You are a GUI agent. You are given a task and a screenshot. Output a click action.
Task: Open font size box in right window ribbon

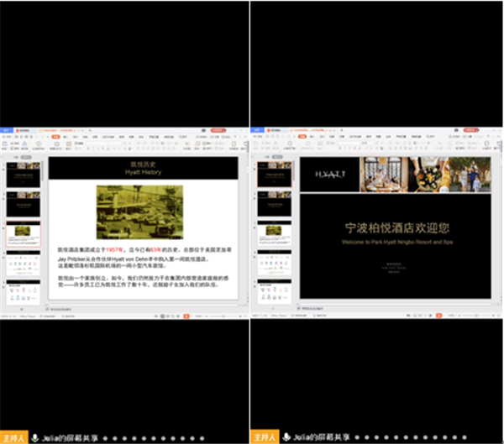pos(365,143)
